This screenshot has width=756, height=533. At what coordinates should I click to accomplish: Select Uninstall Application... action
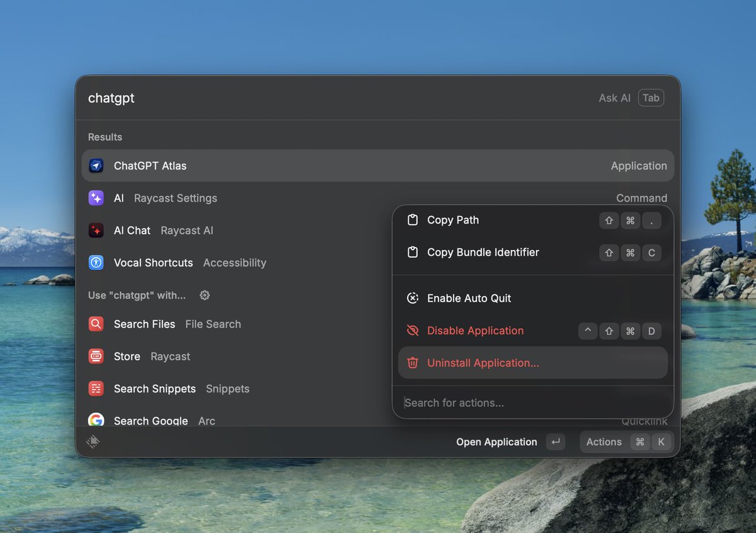pos(533,363)
